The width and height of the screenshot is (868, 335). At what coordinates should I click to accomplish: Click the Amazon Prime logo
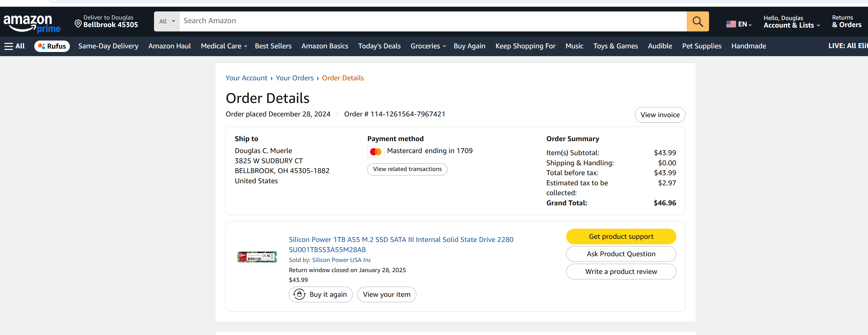coord(32,24)
